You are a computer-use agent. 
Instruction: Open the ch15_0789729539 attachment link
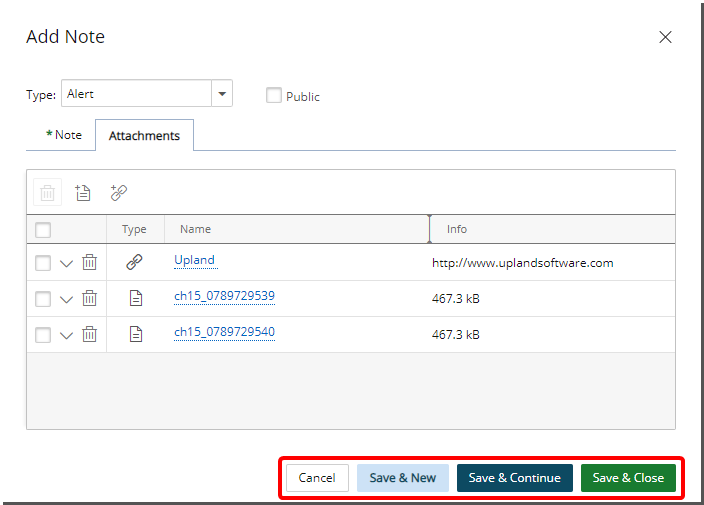coord(224,296)
